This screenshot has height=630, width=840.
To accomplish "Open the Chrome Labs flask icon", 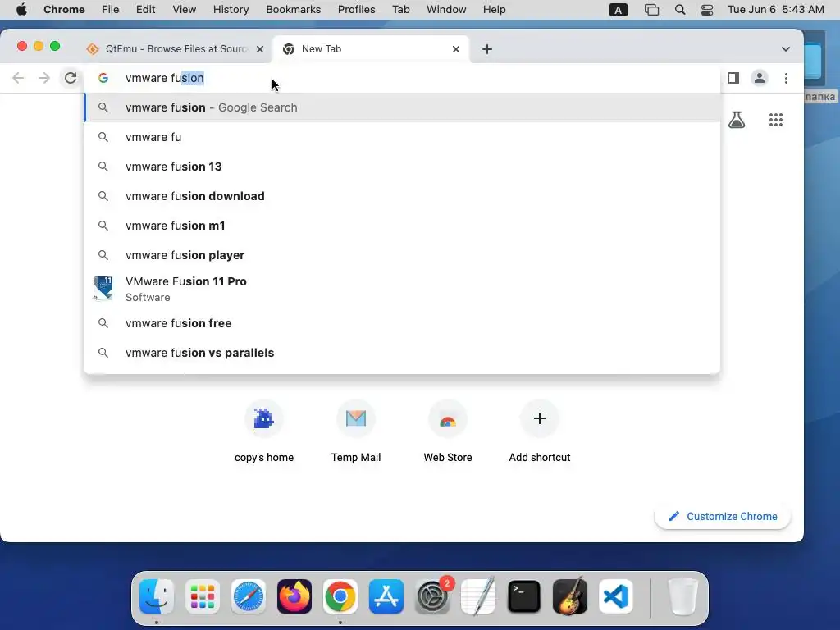I will 737,120.
